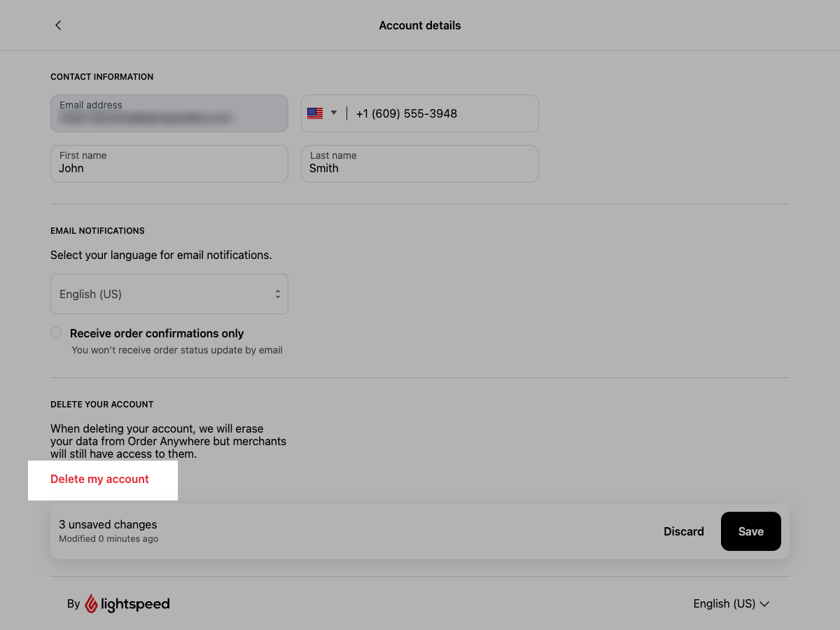Click the lightspeed wordmark in the footer
Image resolution: width=840 pixels, height=630 pixels.
click(x=134, y=603)
